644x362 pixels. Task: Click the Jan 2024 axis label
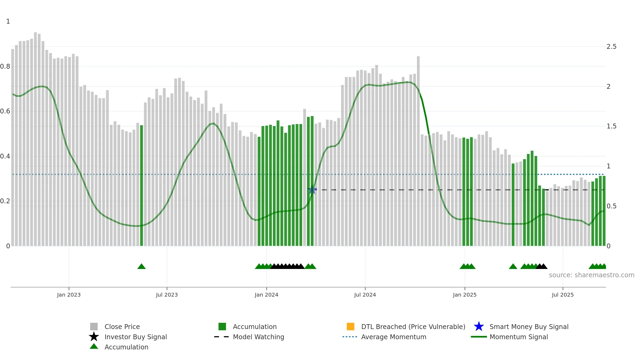266,295
